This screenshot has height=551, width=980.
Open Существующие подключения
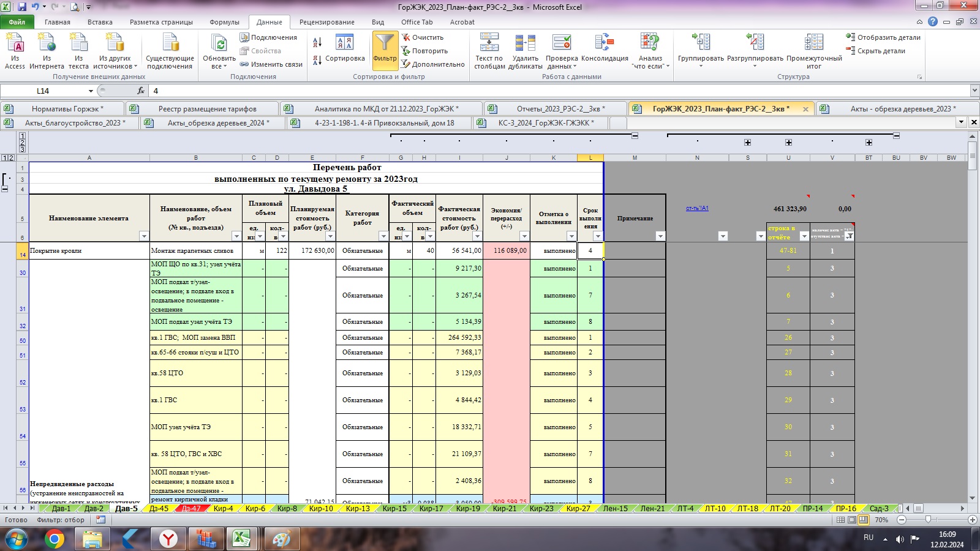pos(170,51)
